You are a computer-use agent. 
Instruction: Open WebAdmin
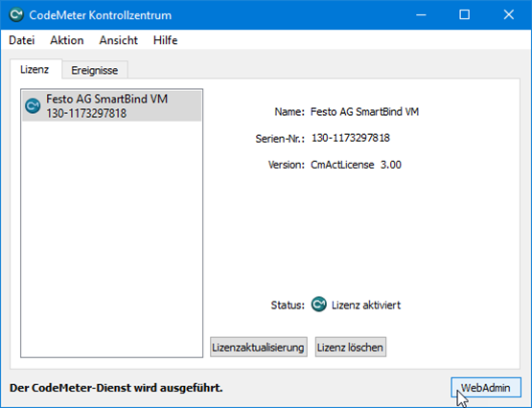pos(486,387)
